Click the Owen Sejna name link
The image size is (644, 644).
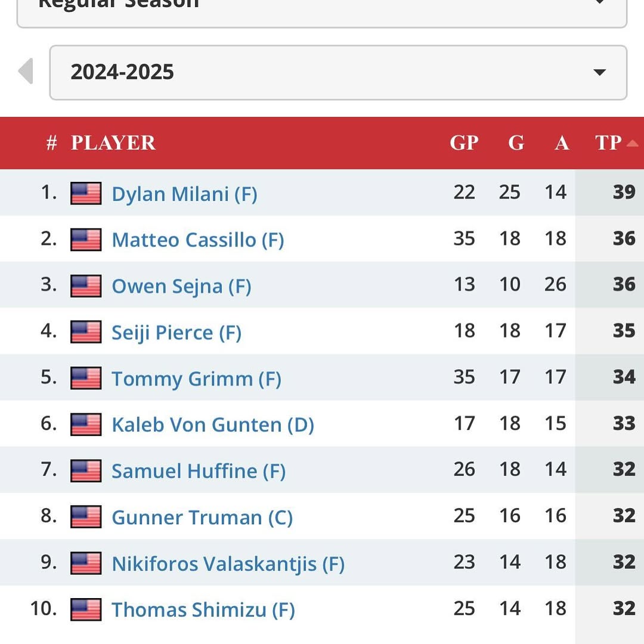point(181,286)
